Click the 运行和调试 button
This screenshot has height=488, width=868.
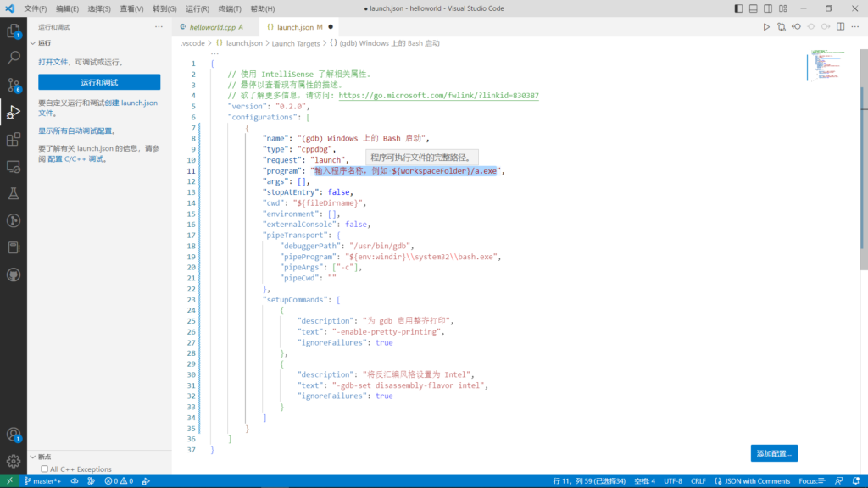[99, 82]
